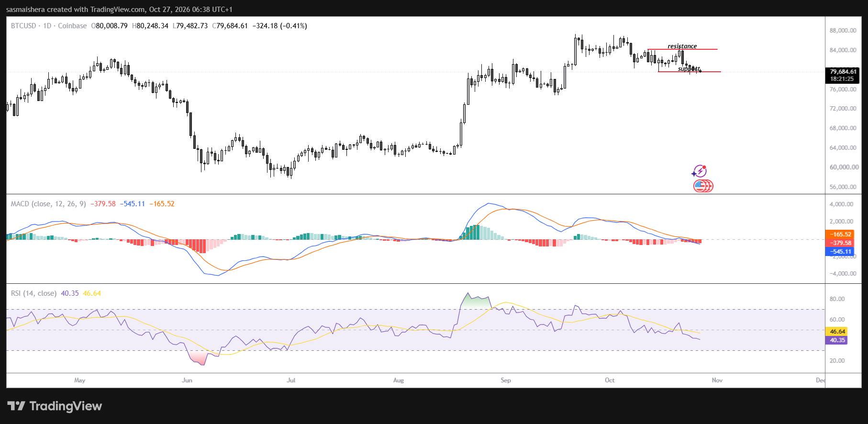Click MACD histogram legend value −379.58

click(x=103, y=204)
